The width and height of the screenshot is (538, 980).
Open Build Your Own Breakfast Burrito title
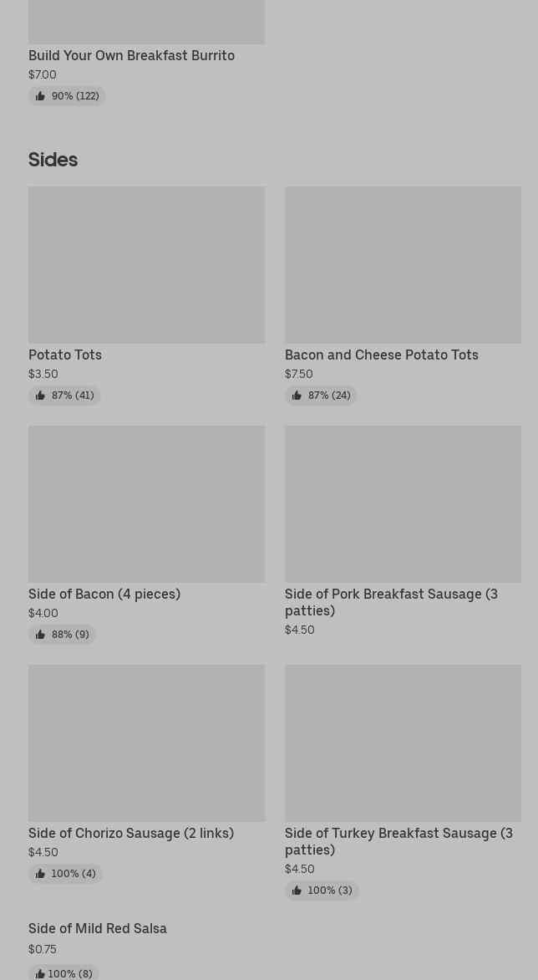click(131, 55)
